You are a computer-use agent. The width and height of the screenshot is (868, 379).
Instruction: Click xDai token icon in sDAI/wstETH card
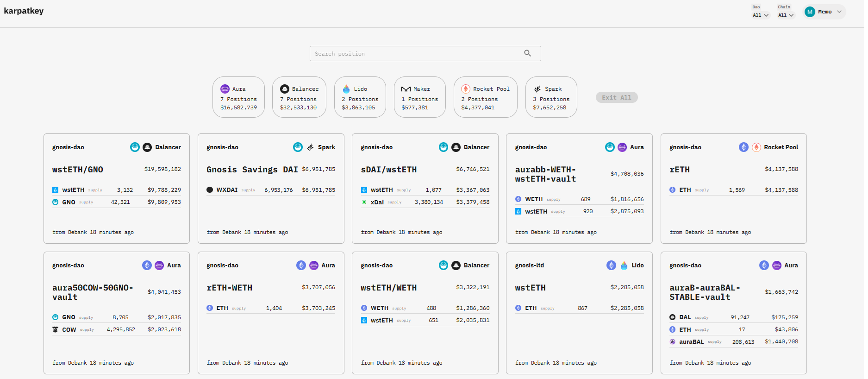[364, 202]
